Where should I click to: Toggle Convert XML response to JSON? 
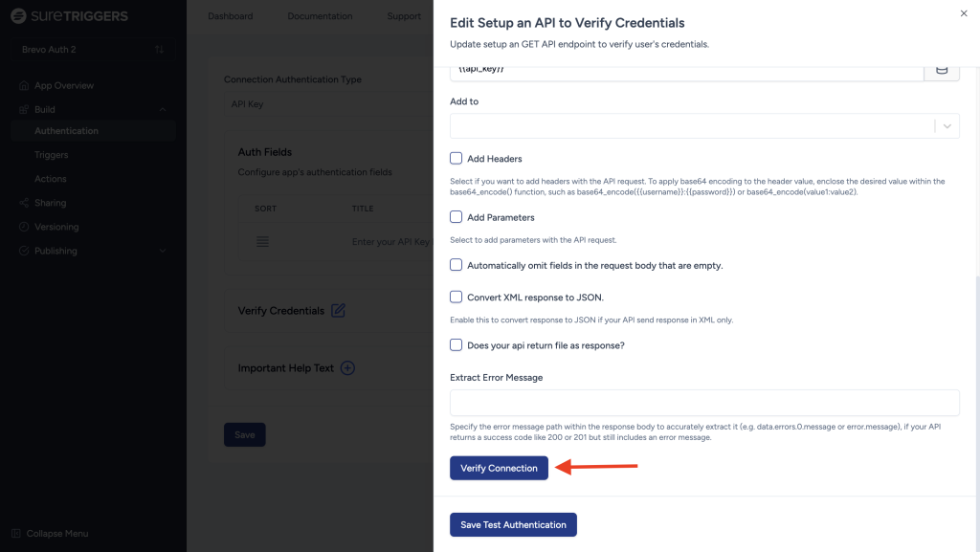click(x=457, y=297)
